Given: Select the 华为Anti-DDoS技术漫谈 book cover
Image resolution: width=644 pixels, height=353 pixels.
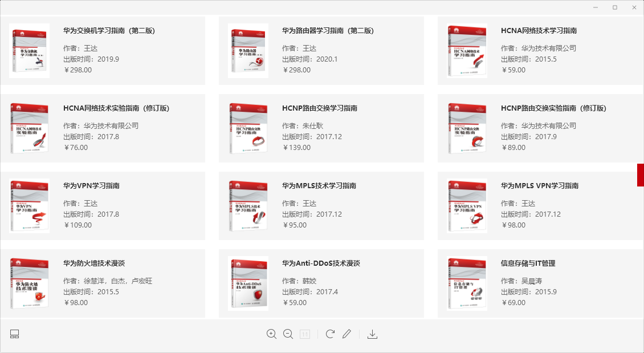Looking at the screenshot, I should point(248,283).
